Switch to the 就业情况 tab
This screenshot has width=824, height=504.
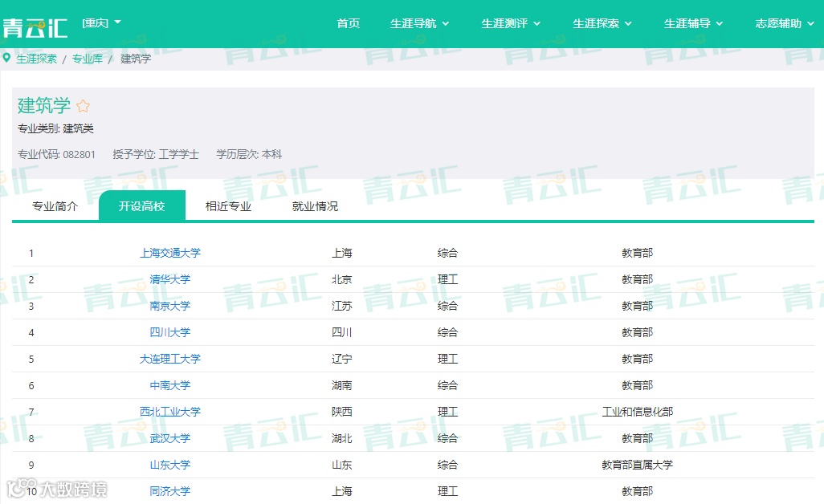(316, 206)
